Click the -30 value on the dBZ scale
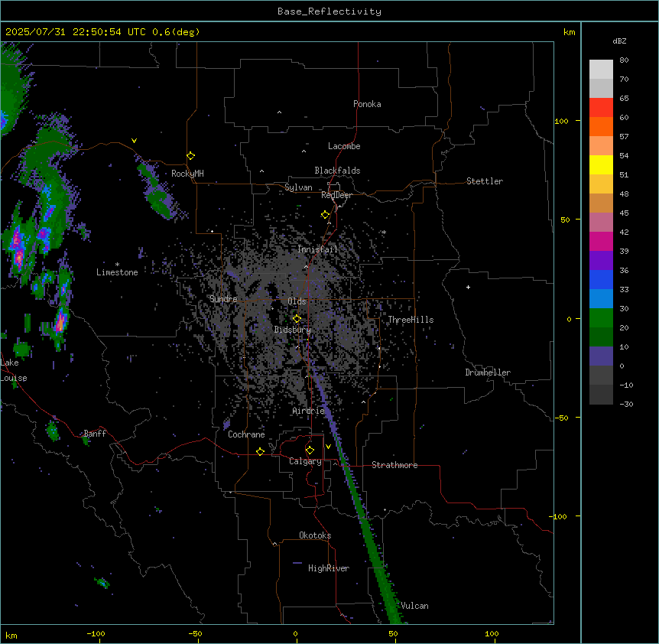The width and height of the screenshot is (659, 644). (x=626, y=404)
